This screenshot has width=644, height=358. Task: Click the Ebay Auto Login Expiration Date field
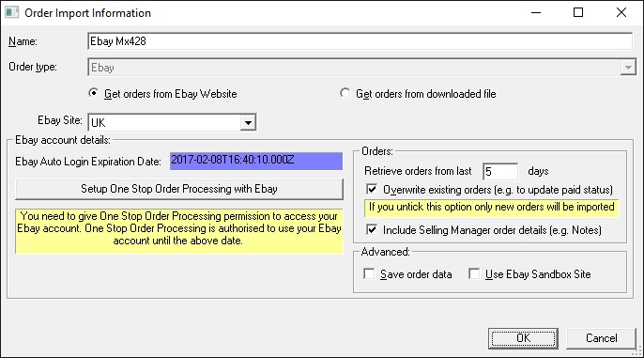[x=256, y=161]
